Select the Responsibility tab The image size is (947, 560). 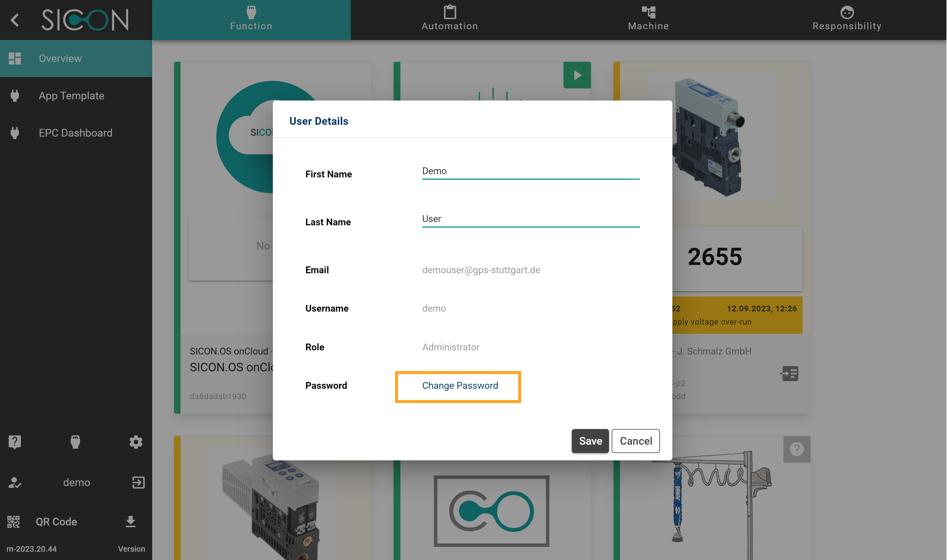(x=847, y=19)
